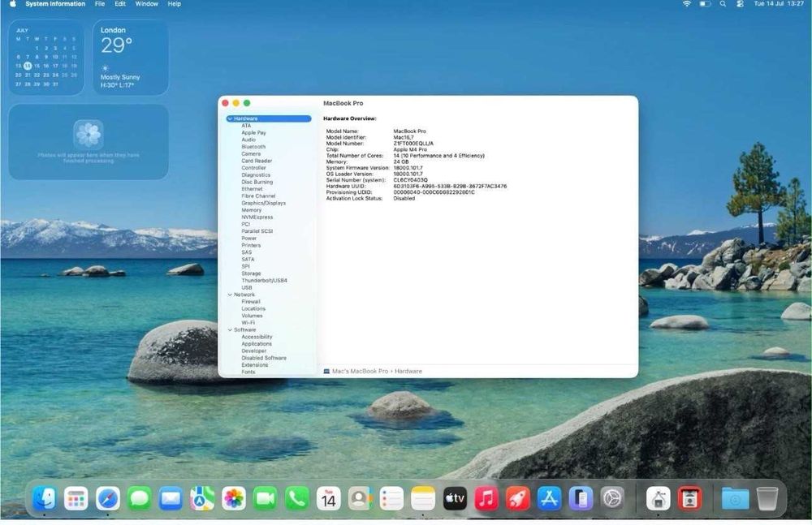Select Apple Pay in sidebar

(253, 132)
